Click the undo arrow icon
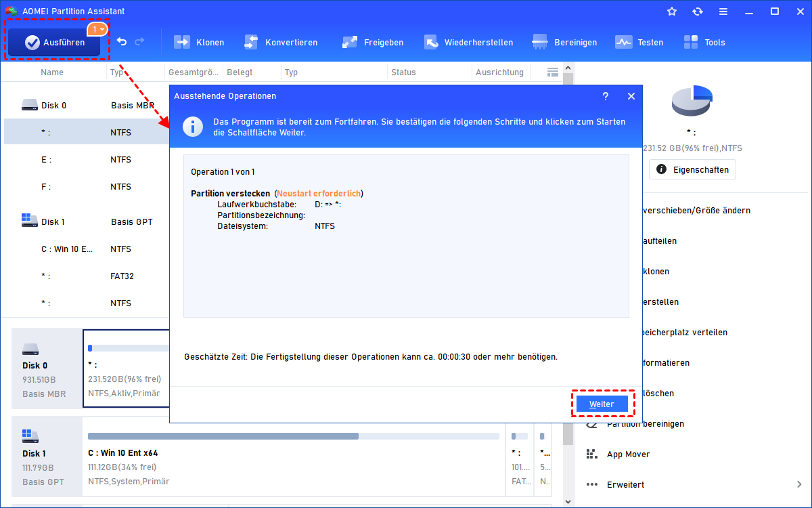Screen dimensions: 812x508 (x=122, y=42)
